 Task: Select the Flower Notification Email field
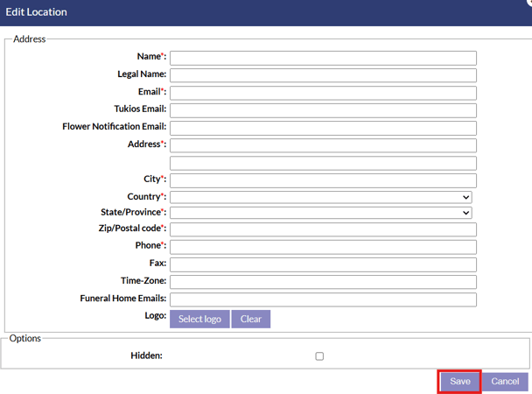pyautogui.click(x=323, y=128)
